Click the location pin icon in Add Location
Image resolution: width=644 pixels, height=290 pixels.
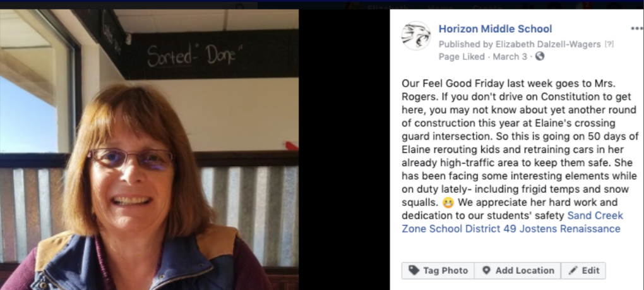(486, 270)
